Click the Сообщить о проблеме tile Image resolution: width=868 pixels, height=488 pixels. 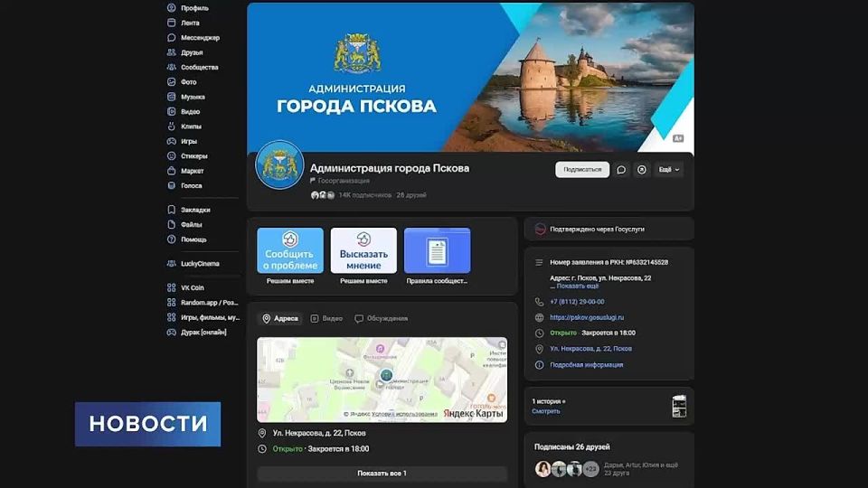pyautogui.click(x=290, y=250)
